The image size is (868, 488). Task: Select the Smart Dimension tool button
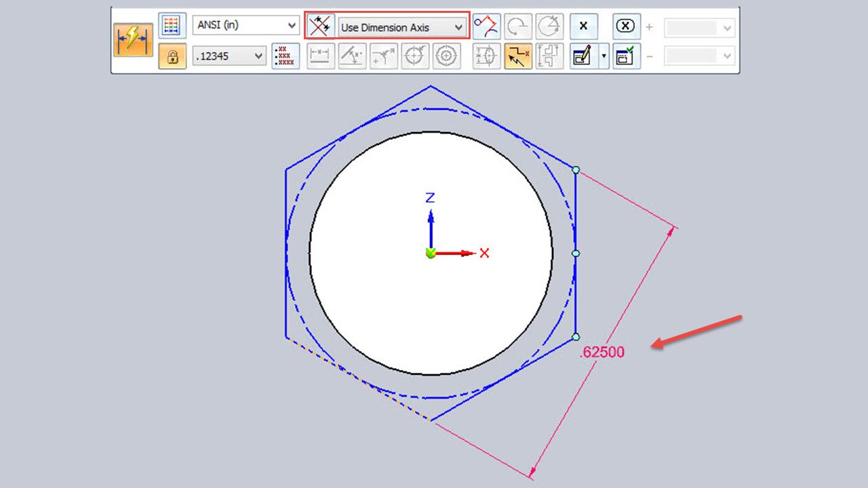[133, 40]
